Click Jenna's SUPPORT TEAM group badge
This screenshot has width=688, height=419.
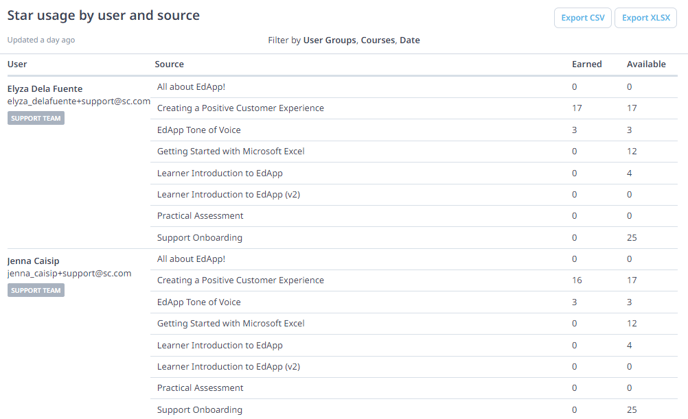(x=36, y=290)
